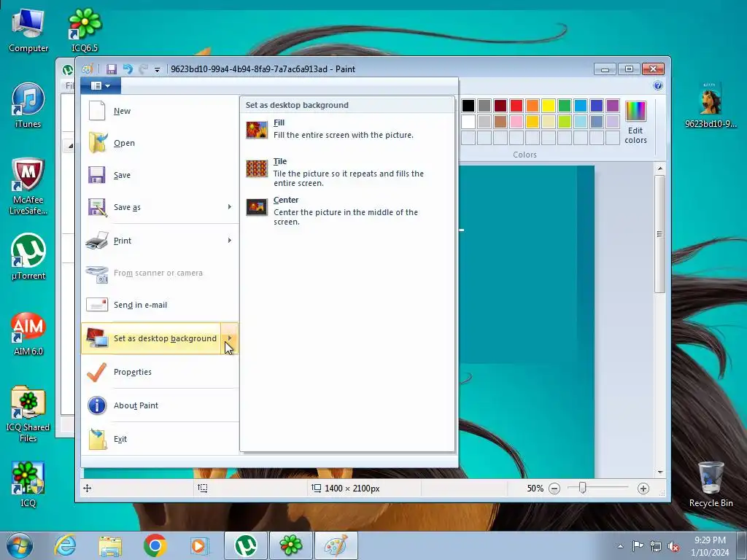Click the Undo arrow in Paint's title bar

[128, 69]
